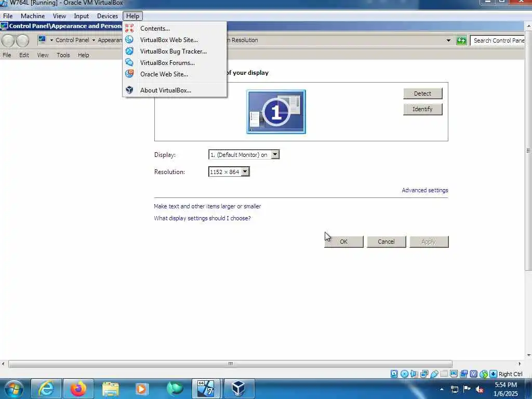Click the VirtualBox Bug Tracker icon
Screen dimensions: 532x399
click(x=129, y=51)
